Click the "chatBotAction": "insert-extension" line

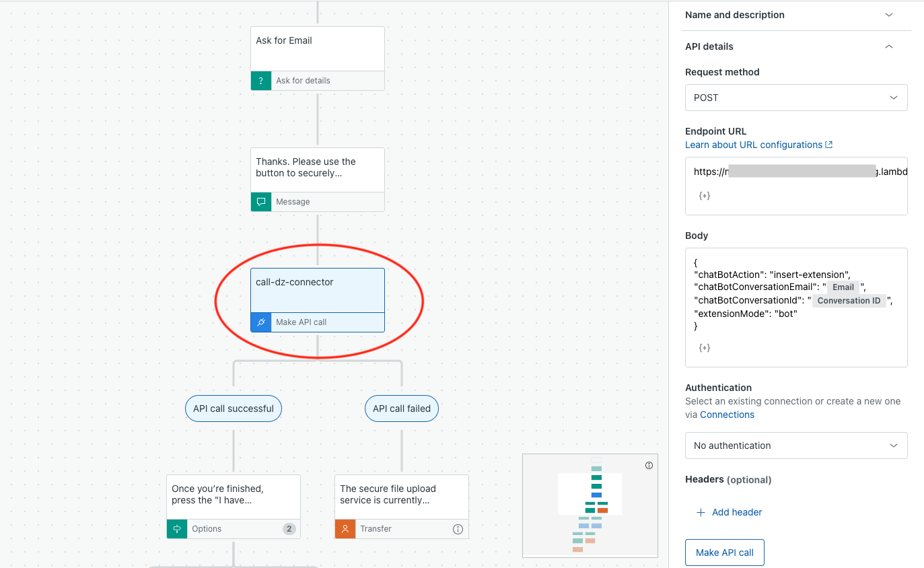773,275
